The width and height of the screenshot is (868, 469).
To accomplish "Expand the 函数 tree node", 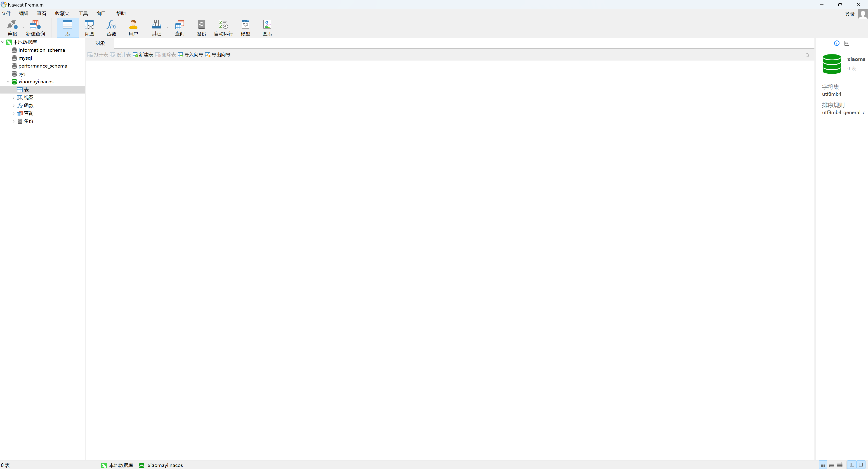I will pos(14,105).
